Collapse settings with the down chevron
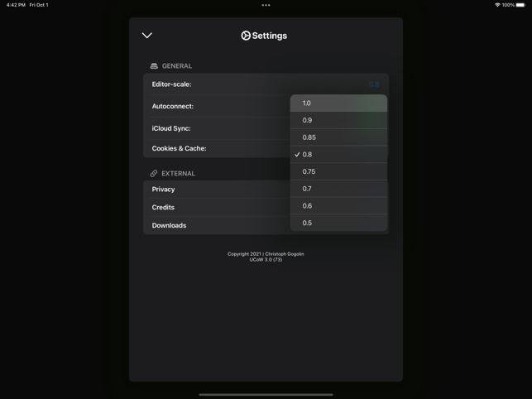This screenshot has height=399, width=532. tap(147, 36)
